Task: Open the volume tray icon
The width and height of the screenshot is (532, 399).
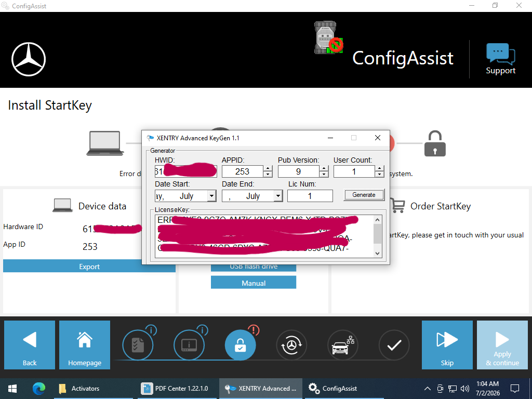Action: [465, 389]
